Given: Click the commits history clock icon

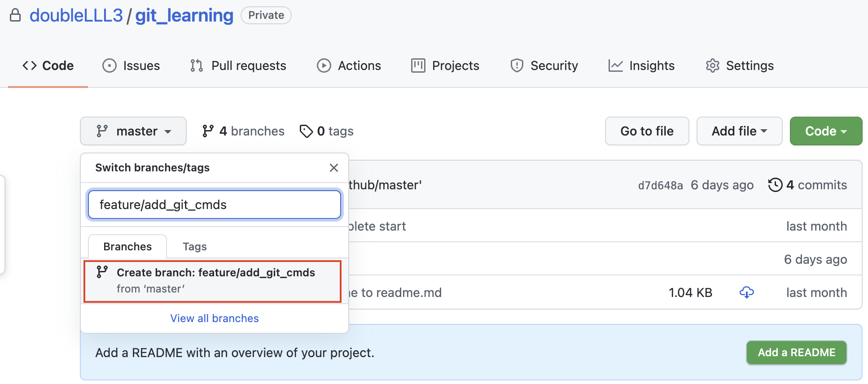Looking at the screenshot, I should tap(775, 185).
